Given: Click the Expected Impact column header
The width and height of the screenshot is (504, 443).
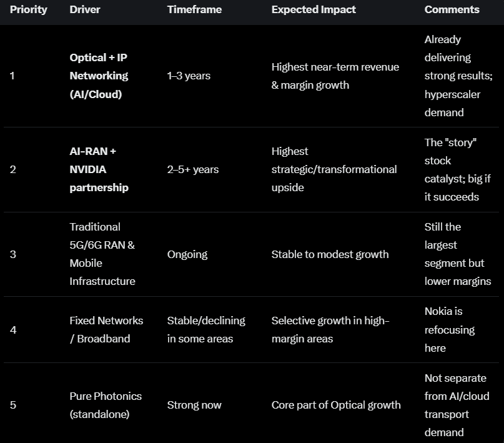Looking at the screenshot, I should pos(314,9).
